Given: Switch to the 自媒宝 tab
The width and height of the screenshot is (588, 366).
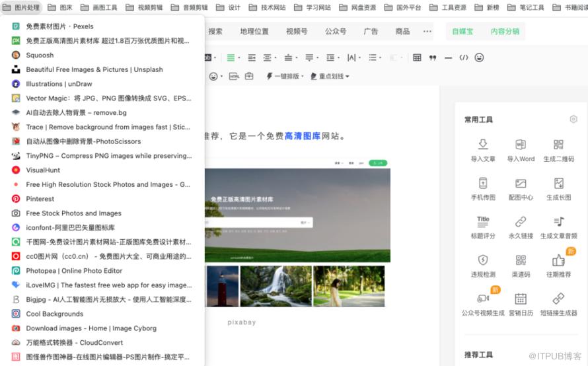Looking at the screenshot, I should (x=462, y=31).
